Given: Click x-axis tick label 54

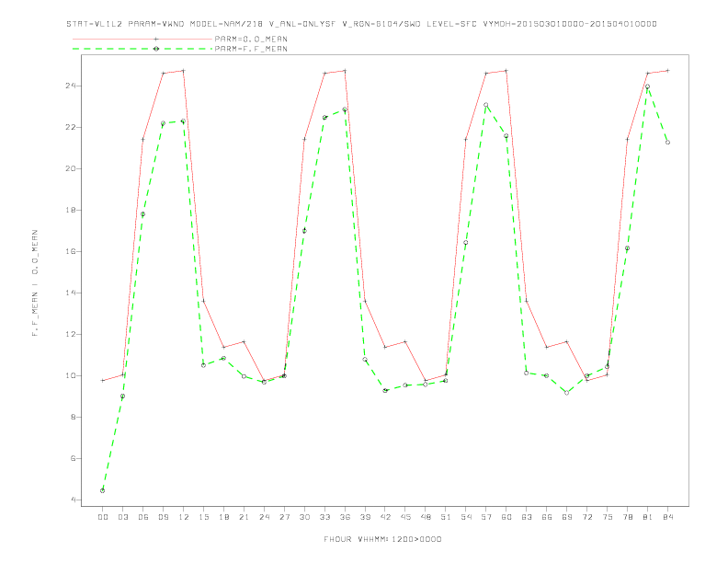Looking at the screenshot, I should pyautogui.click(x=466, y=517).
